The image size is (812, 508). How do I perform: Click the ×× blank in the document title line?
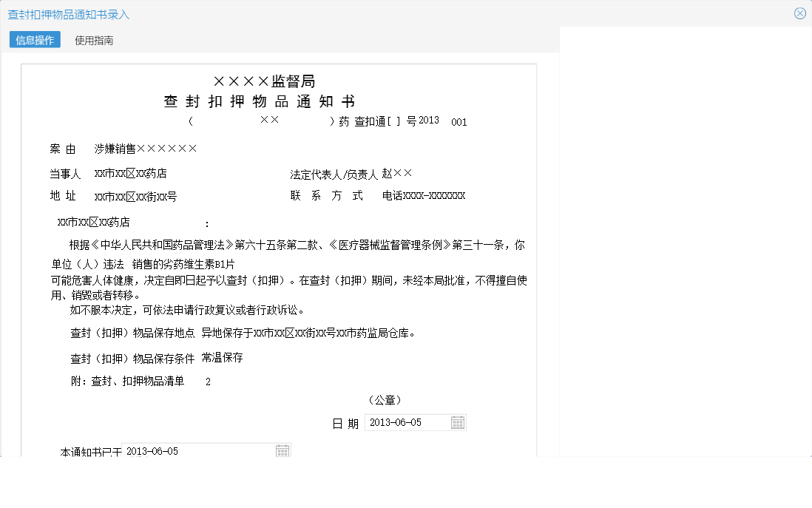[268, 118]
